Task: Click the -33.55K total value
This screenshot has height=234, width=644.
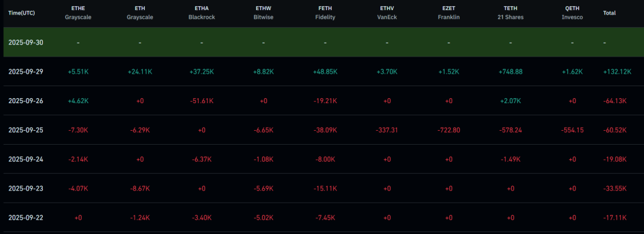Action: (615, 189)
